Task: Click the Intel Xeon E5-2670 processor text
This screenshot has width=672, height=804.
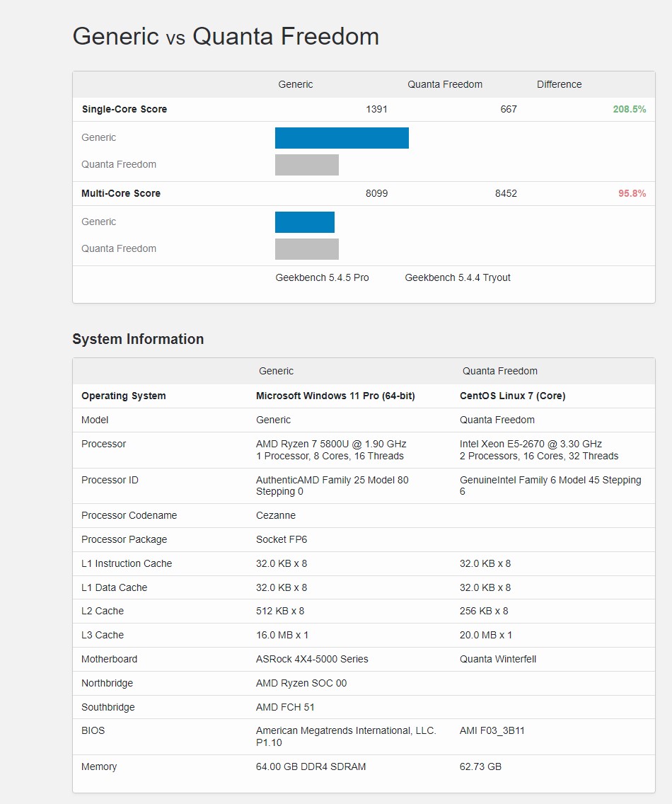Action: 531,444
